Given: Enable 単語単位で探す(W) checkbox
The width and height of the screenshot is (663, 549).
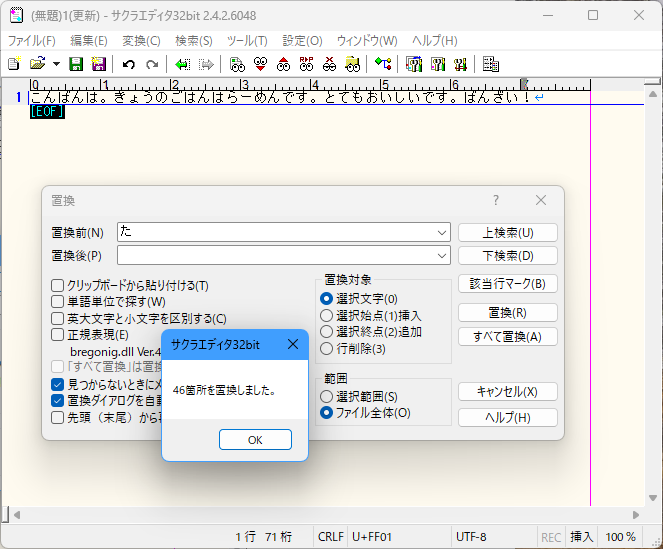Looking at the screenshot, I should [x=58, y=302].
